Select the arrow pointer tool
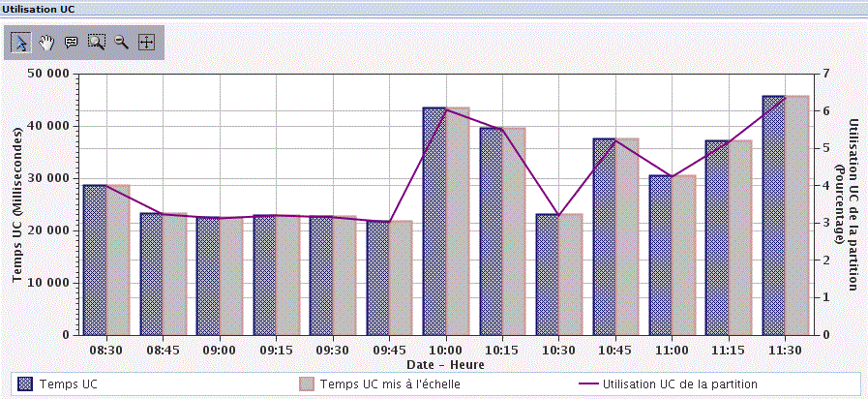Screen dimensions: 868x399 (21, 42)
